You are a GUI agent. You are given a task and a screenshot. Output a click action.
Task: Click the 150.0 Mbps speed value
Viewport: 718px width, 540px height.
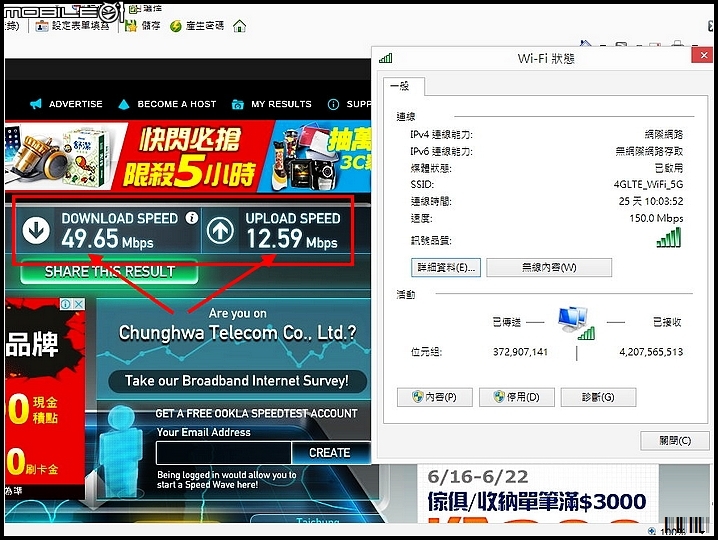tap(656, 218)
